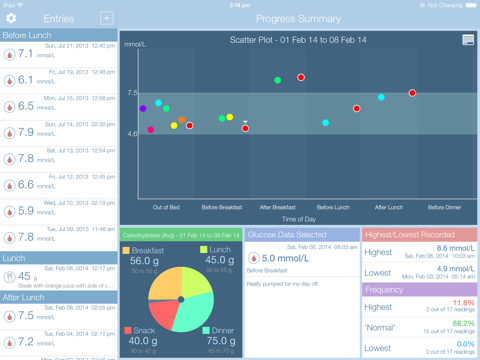Image resolution: width=480 pixels, height=360 pixels.
Task: Select red dot at top of After Breakfast
Action: [x=301, y=77]
